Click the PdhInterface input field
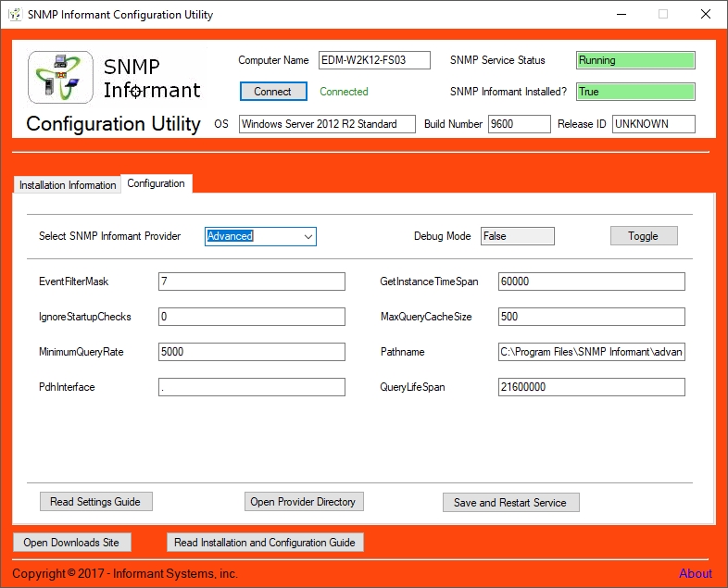 click(252, 387)
